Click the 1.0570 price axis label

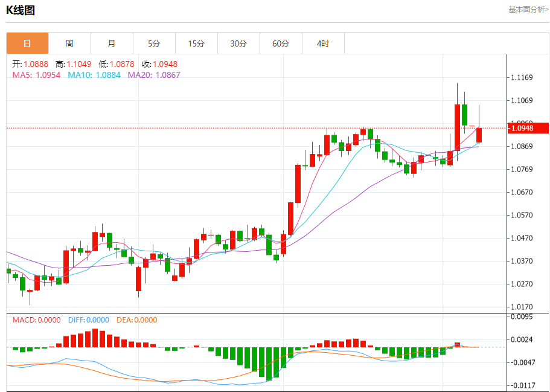point(522,215)
